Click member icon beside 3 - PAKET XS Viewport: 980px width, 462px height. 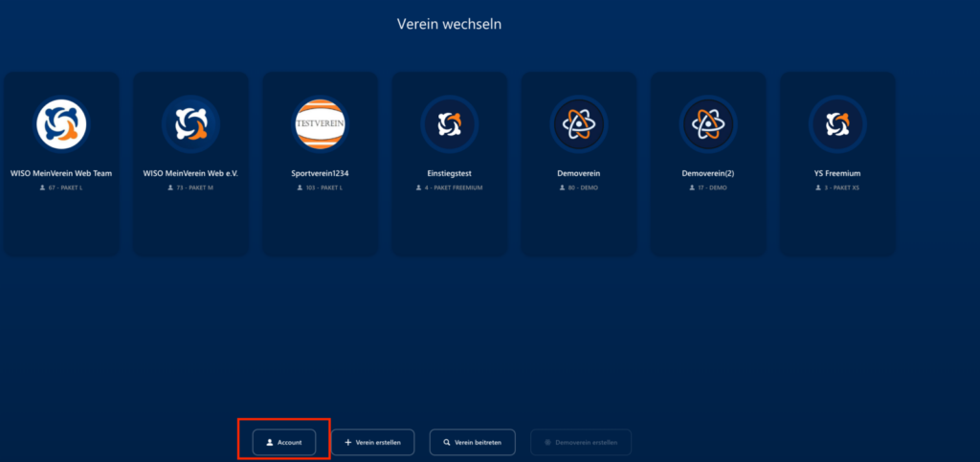pos(818,187)
